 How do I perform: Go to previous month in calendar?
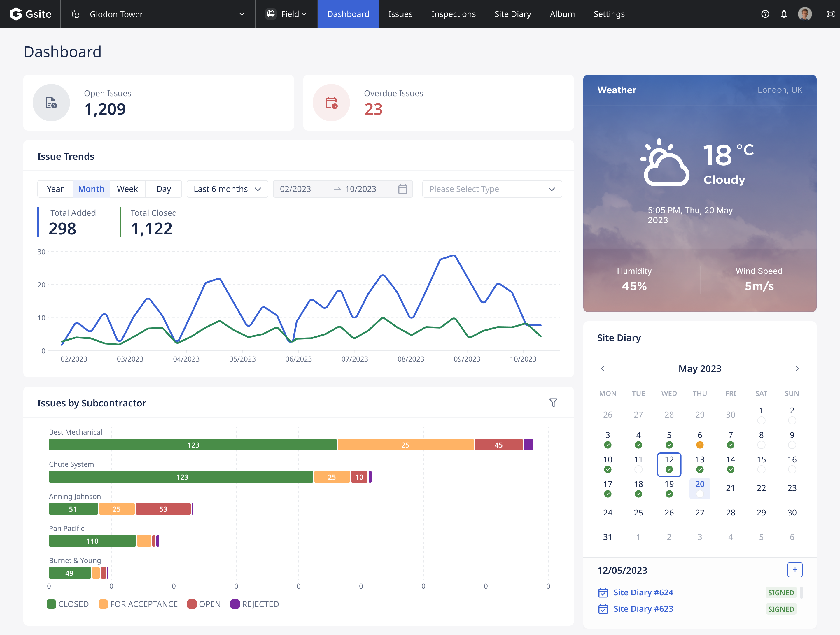coord(603,369)
